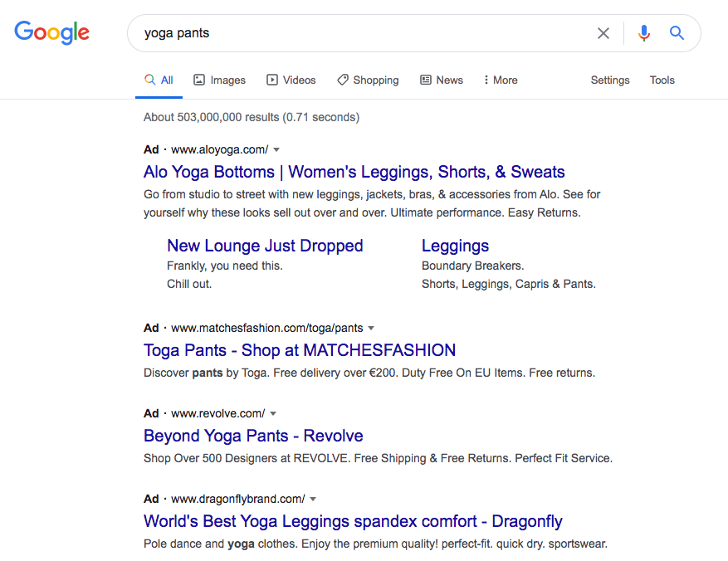
Task: Click the magnifier icon on the All tab
Action: coord(149,80)
